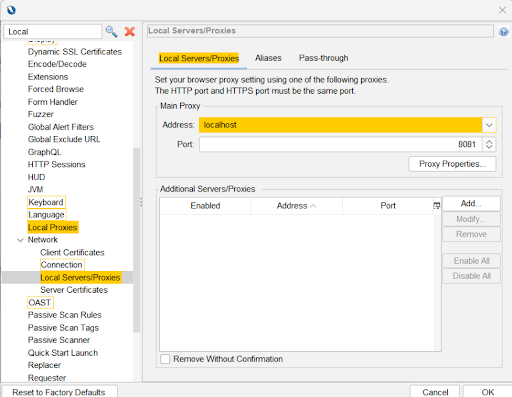Click the Modify button
This screenshot has height=397, width=512.
click(471, 219)
